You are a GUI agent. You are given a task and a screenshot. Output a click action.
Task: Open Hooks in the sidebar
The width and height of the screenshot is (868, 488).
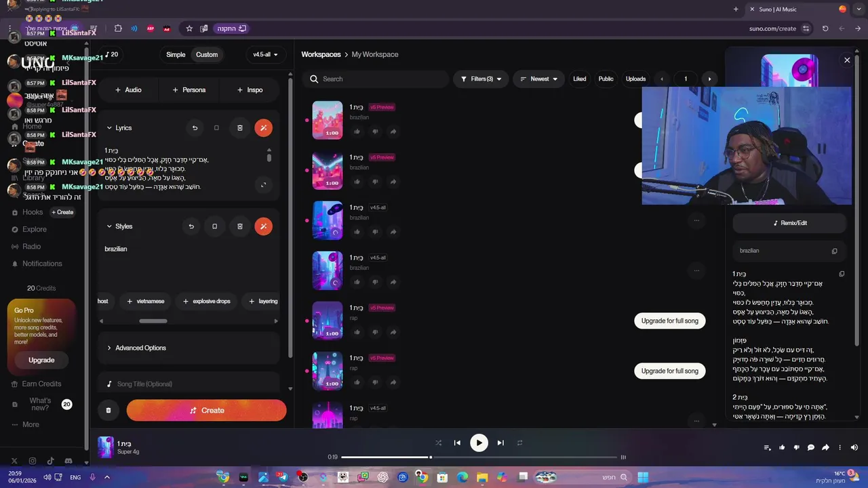click(x=27, y=212)
